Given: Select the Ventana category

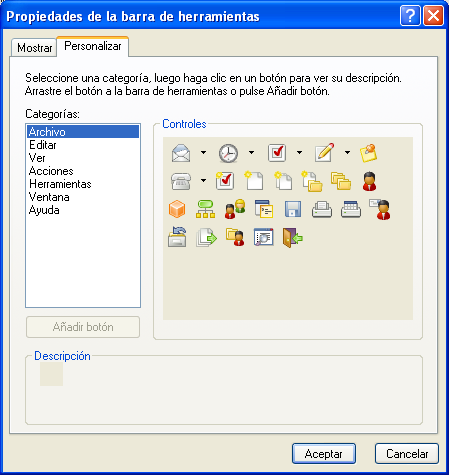Looking at the screenshot, I should tap(83, 197).
